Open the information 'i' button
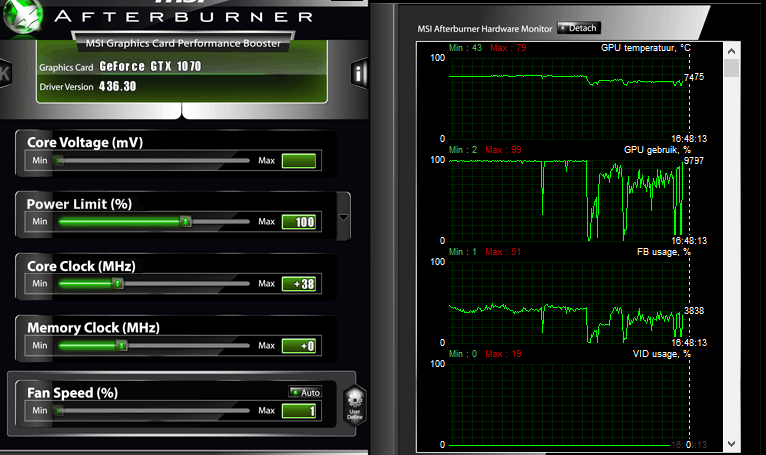 359,74
